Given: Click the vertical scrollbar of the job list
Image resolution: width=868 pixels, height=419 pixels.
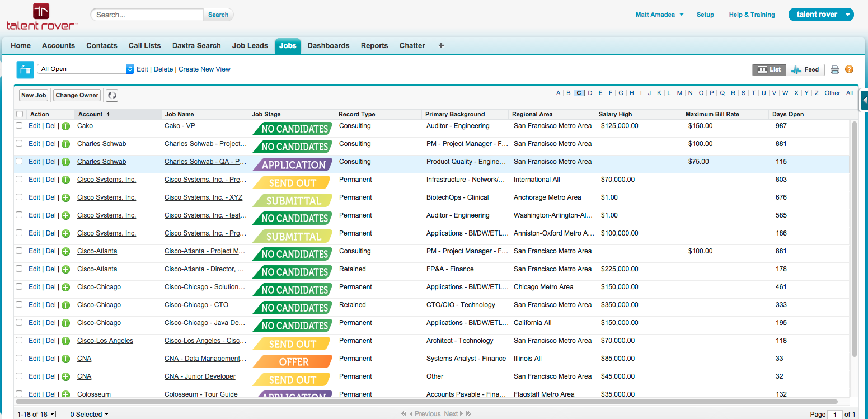Looking at the screenshot, I should click(854, 239).
